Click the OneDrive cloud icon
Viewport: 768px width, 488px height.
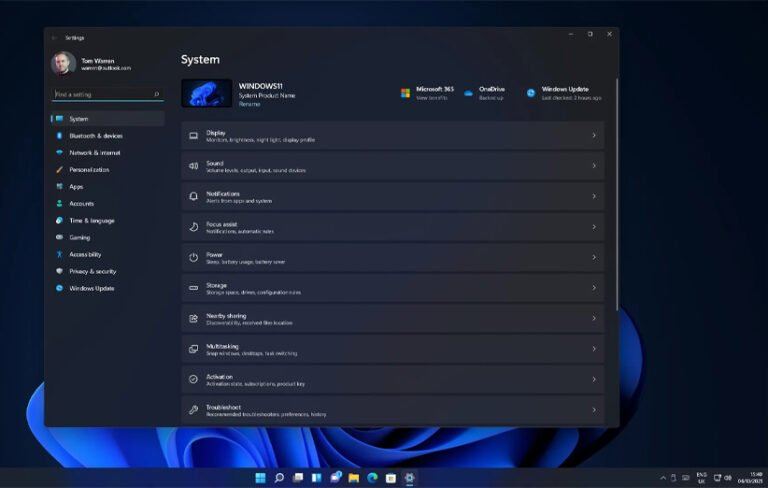point(468,93)
